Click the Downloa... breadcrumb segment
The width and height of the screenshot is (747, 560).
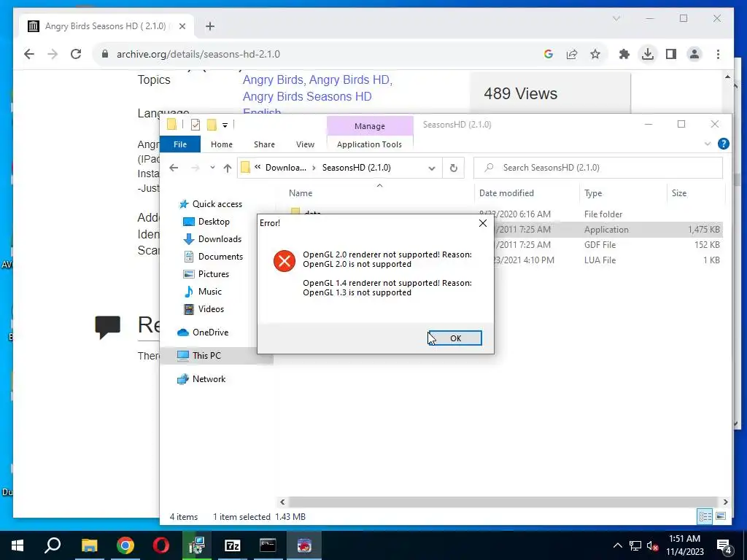tap(285, 168)
